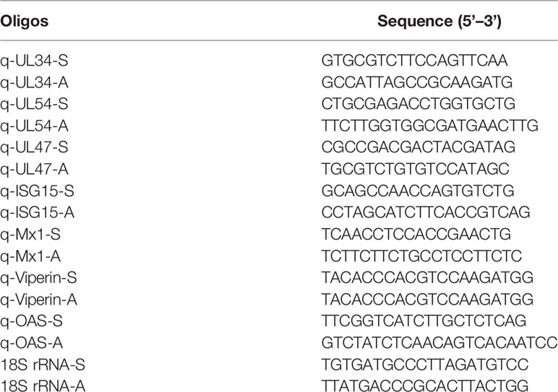Image resolution: width=558 pixels, height=392 pixels.
Task: Click sequence CCTAGCATCTTCACCGTCAG
Action: [x=426, y=212]
